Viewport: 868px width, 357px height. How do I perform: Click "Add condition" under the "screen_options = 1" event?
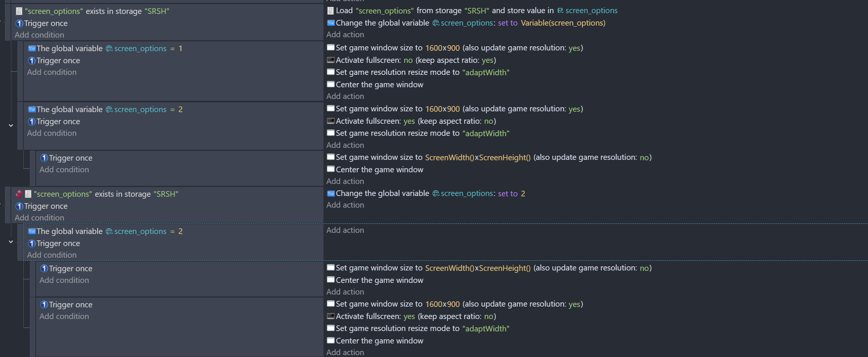52,72
